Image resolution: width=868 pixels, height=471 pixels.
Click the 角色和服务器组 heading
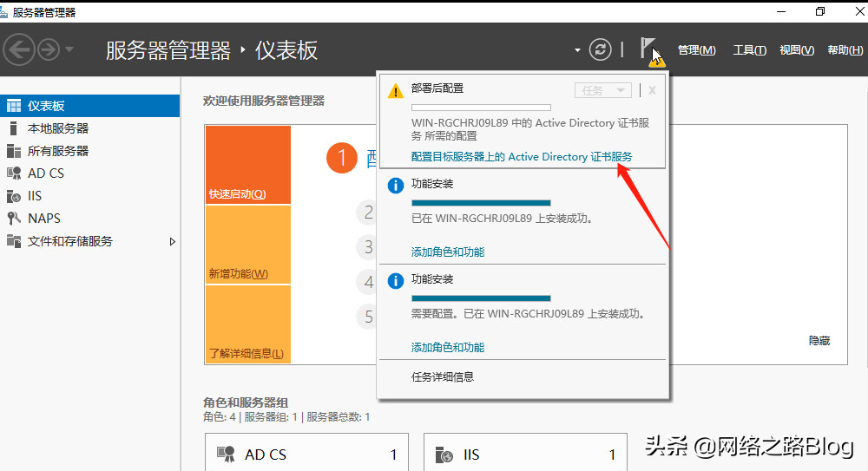pos(246,402)
